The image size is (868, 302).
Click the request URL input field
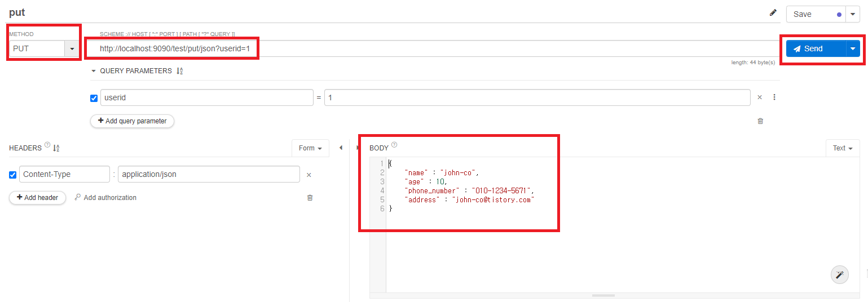point(434,48)
